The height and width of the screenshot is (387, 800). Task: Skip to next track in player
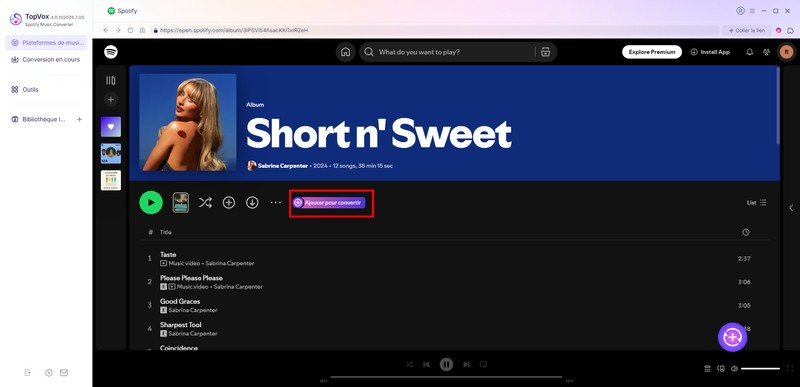tap(466, 365)
